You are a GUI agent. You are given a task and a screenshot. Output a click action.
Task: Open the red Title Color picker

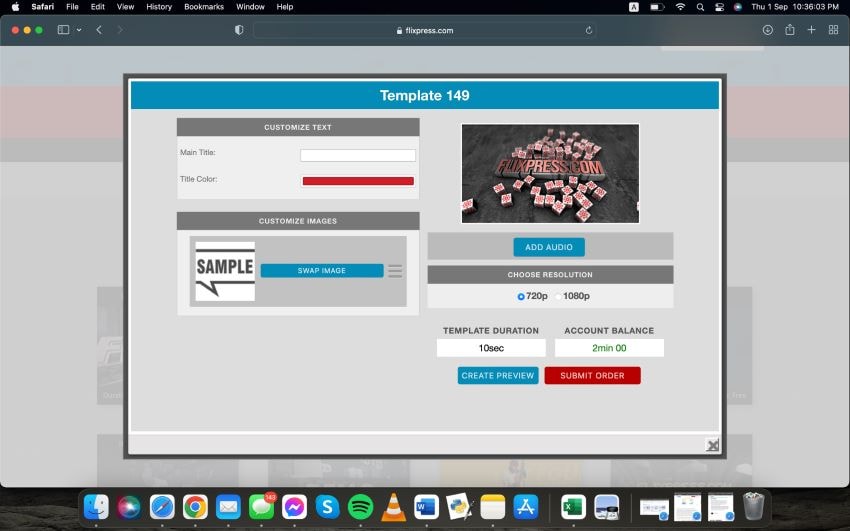tap(358, 181)
